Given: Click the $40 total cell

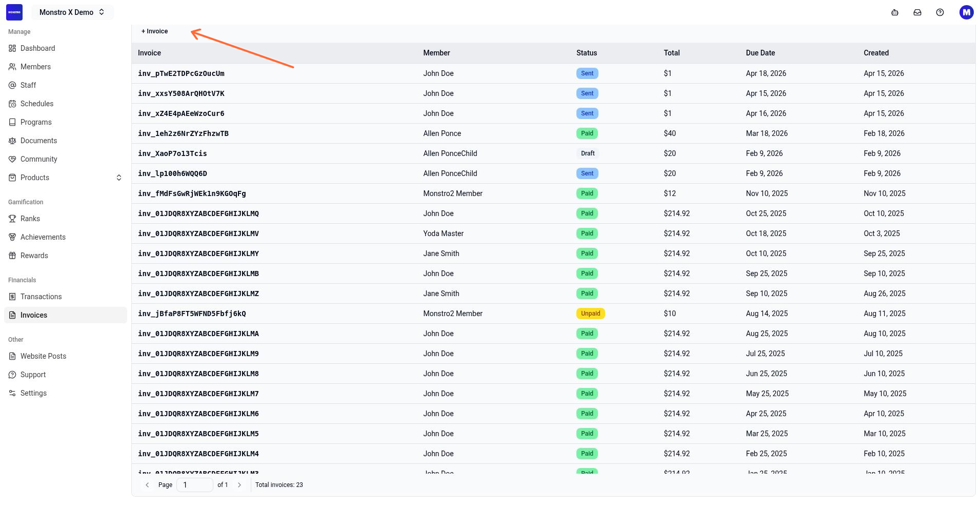Looking at the screenshot, I should pyautogui.click(x=670, y=133).
